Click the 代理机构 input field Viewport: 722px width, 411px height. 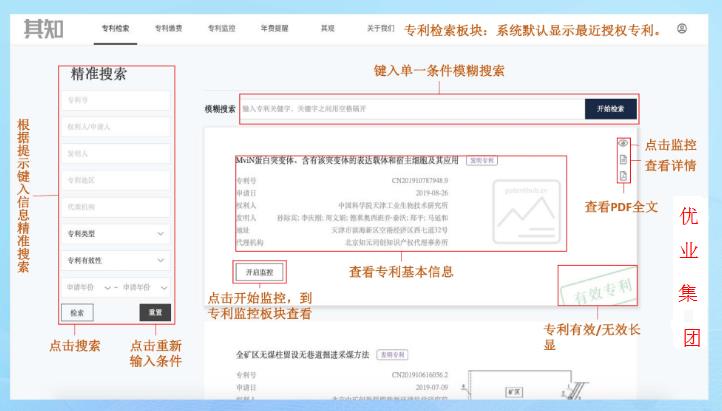pyautogui.click(x=116, y=207)
